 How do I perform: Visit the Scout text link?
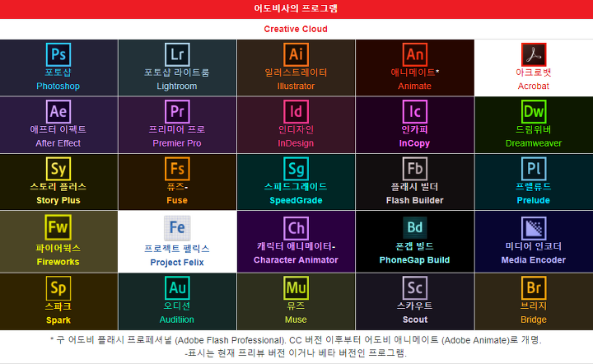[x=414, y=320]
